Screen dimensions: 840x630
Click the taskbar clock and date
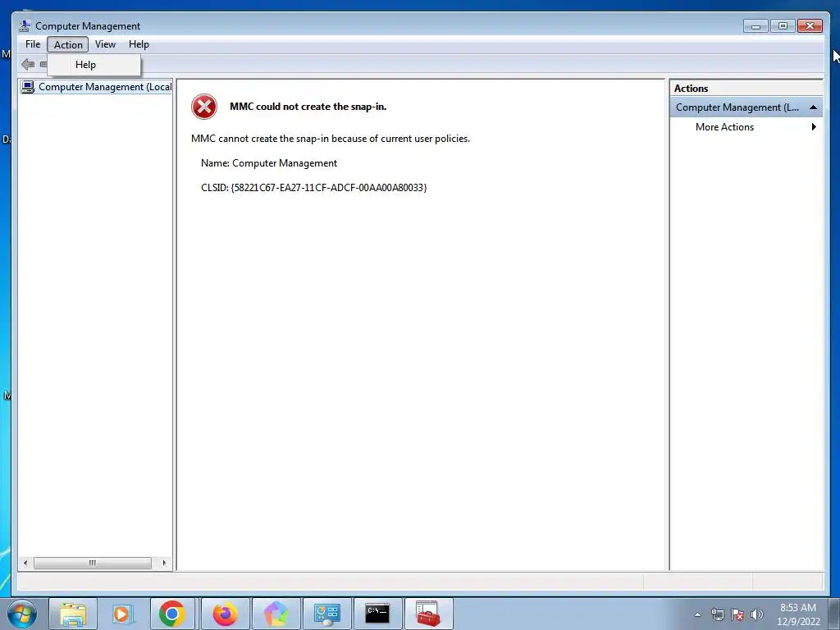(797, 614)
